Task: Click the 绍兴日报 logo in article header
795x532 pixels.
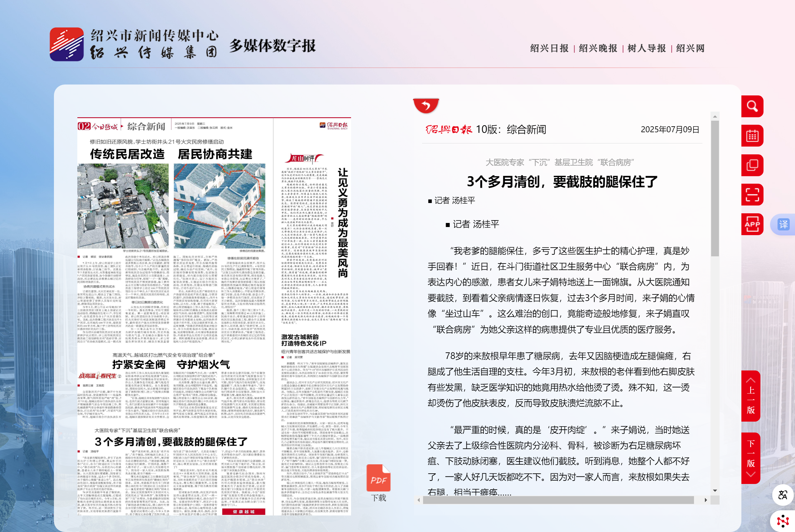Action: coord(449,129)
